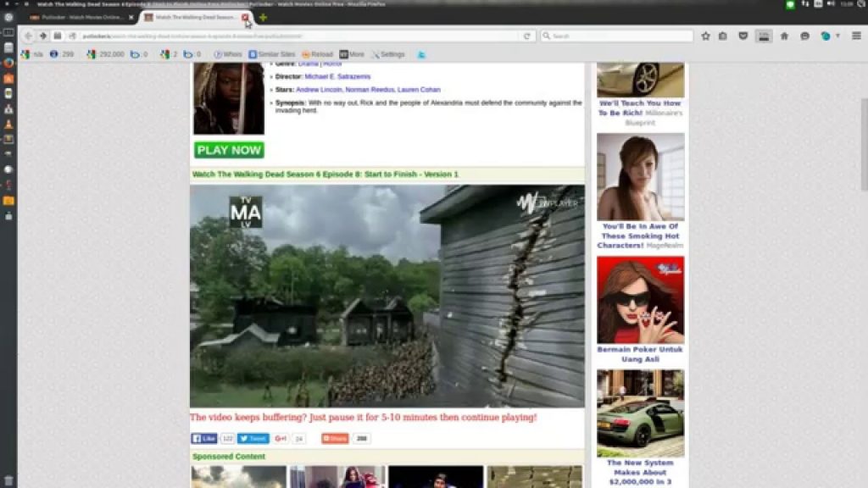Open the Firefox hamburger menu
The width and height of the screenshot is (868, 488).
(856, 36)
